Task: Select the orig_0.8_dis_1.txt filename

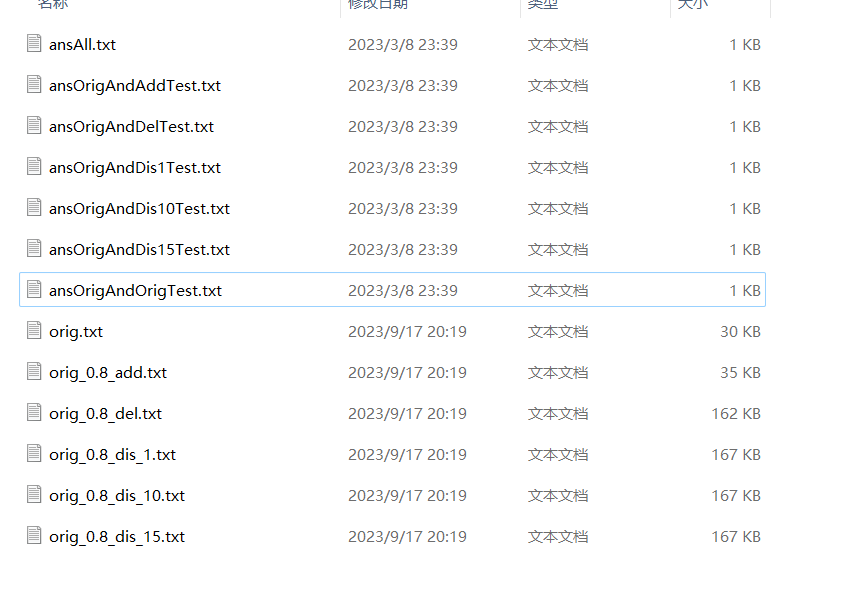Action: click(x=112, y=455)
